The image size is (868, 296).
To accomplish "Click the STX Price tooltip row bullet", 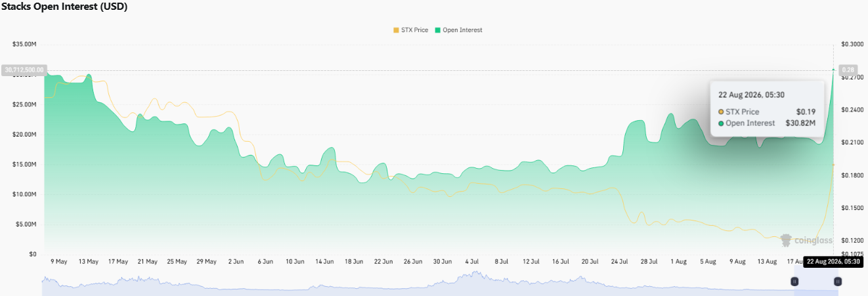I will [722, 112].
